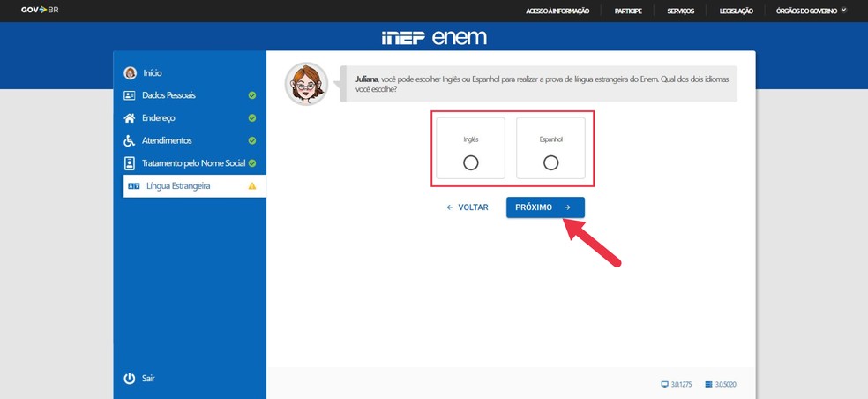
Task: Click the server version icon in footer
Action: [x=708, y=385]
